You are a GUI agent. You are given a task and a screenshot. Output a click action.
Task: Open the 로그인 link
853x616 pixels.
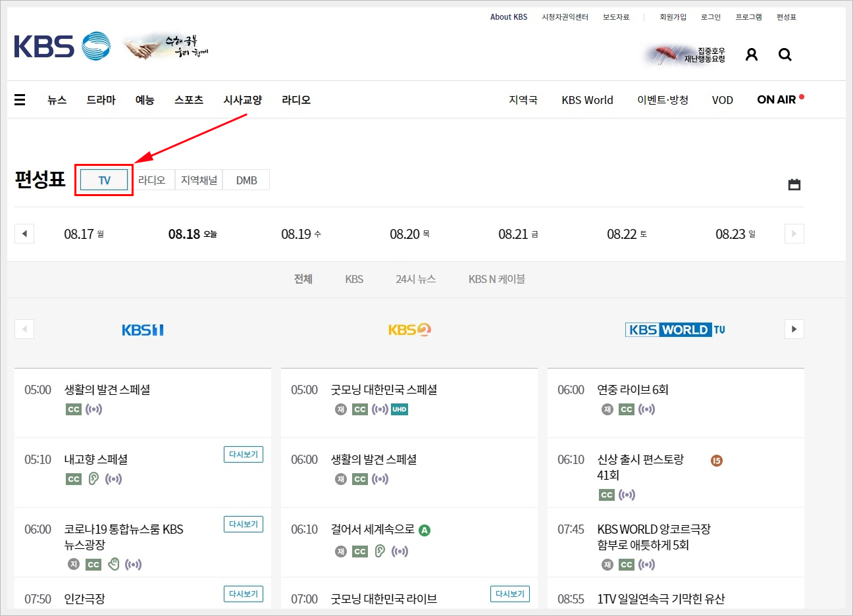tap(711, 17)
